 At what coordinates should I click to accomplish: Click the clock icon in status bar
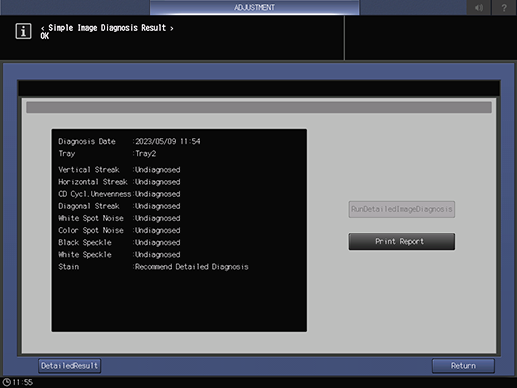click(6, 382)
